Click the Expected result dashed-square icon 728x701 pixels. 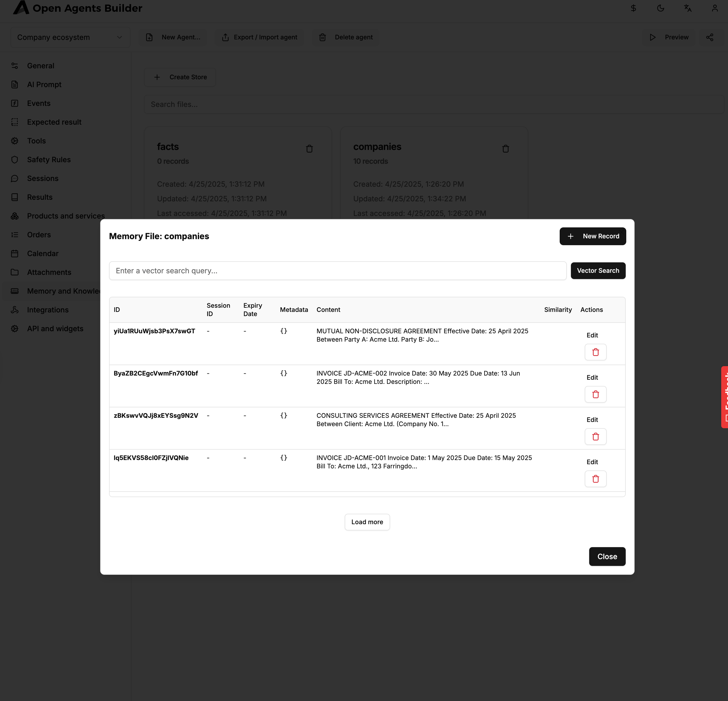click(x=15, y=122)
